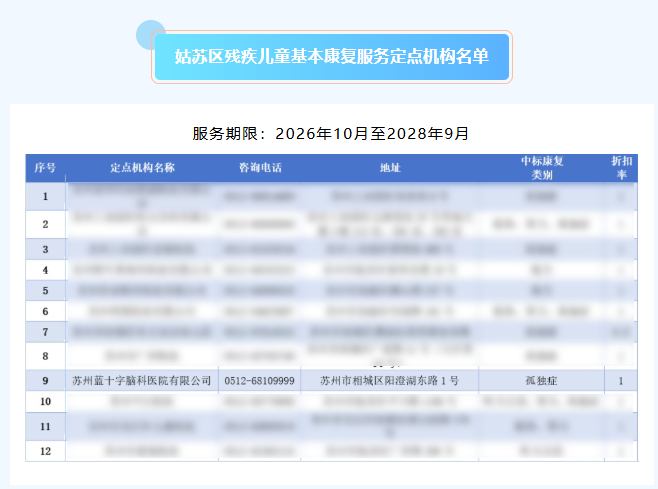The width and height of the screenshot is (658, 489).
Task: Click the row number 7 cell
Action: 45,332
